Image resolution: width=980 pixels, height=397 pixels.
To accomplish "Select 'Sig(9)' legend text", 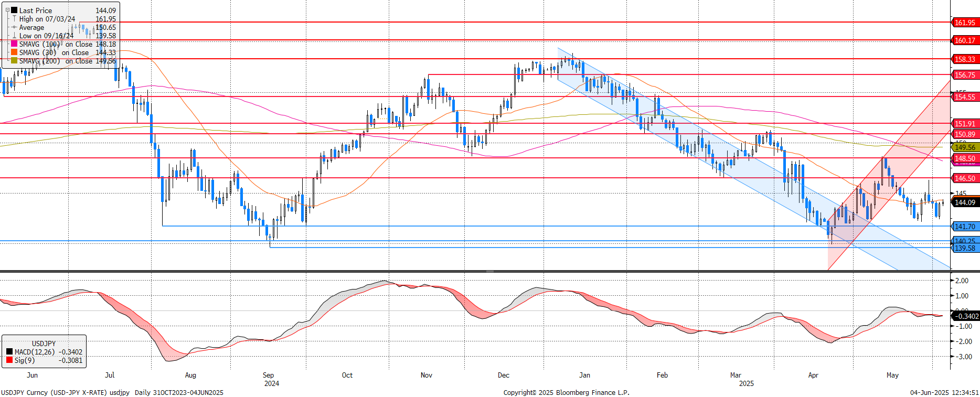I will [x=25, y=360].
